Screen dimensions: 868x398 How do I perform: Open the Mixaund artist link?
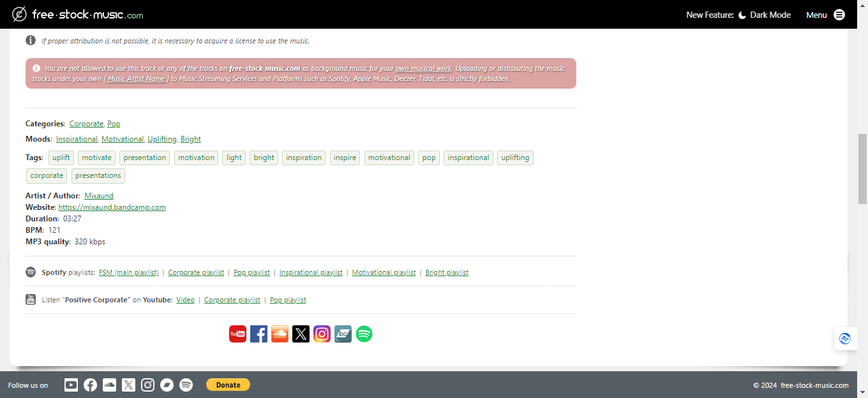coord(99,196)
